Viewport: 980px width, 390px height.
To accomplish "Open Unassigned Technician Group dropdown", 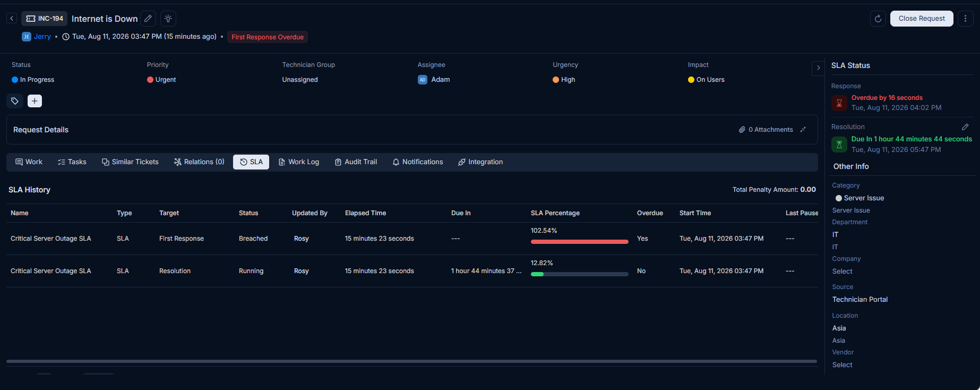I will tap(300, 80).
